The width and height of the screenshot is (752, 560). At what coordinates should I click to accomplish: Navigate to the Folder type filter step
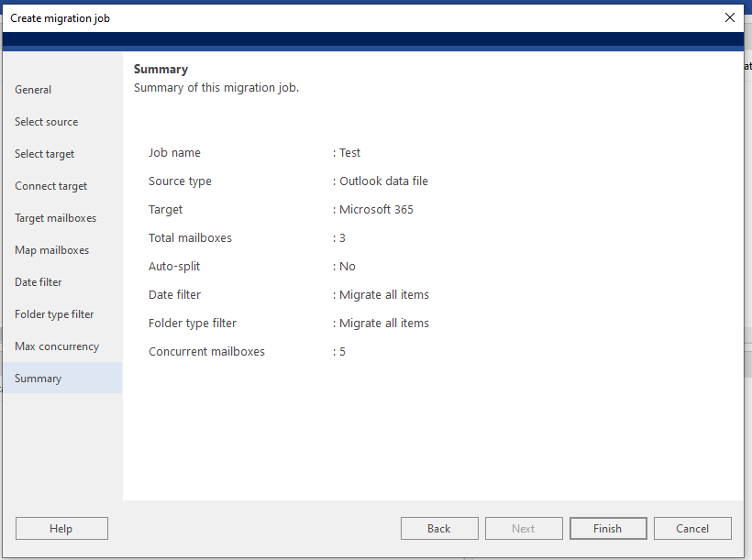point(53,313)
